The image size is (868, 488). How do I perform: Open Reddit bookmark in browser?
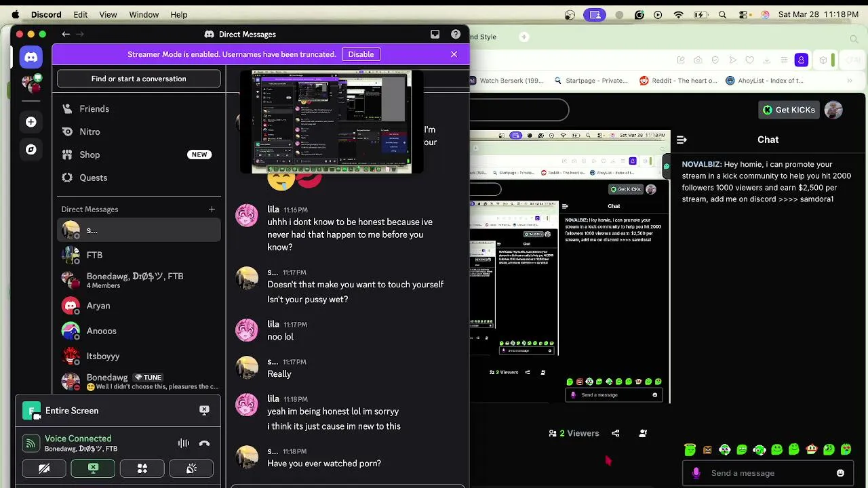(x=678, y=80)
